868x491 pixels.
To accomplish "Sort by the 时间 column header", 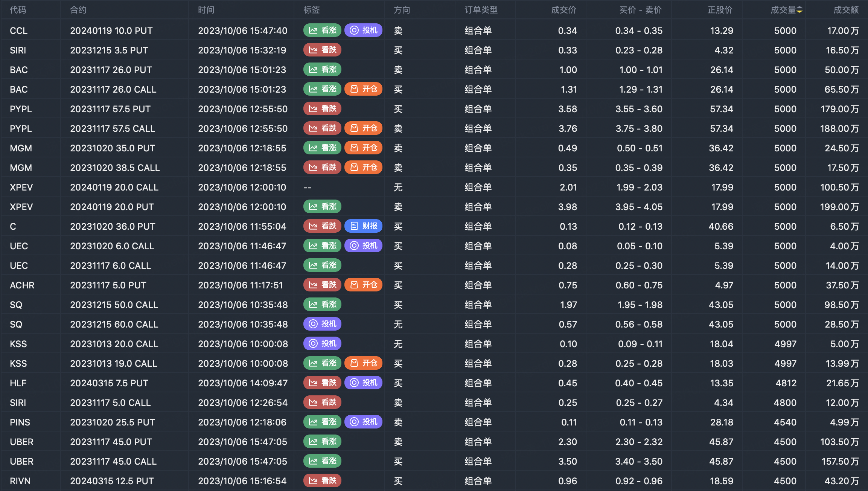I will [206, 10].
